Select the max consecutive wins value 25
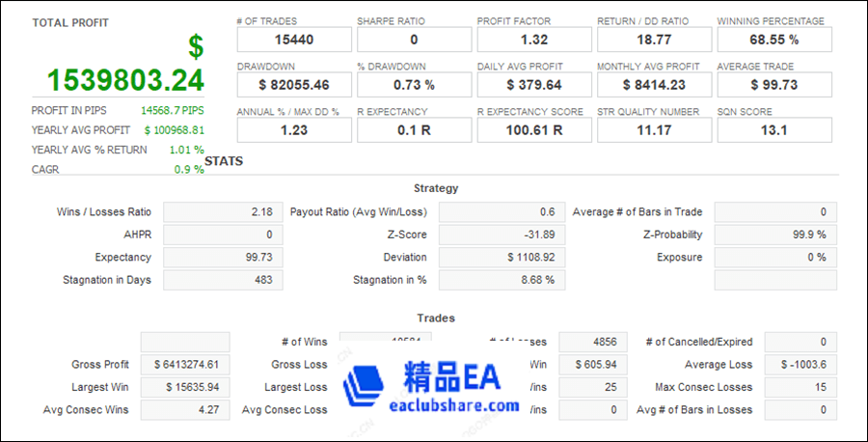 (593, 388)
